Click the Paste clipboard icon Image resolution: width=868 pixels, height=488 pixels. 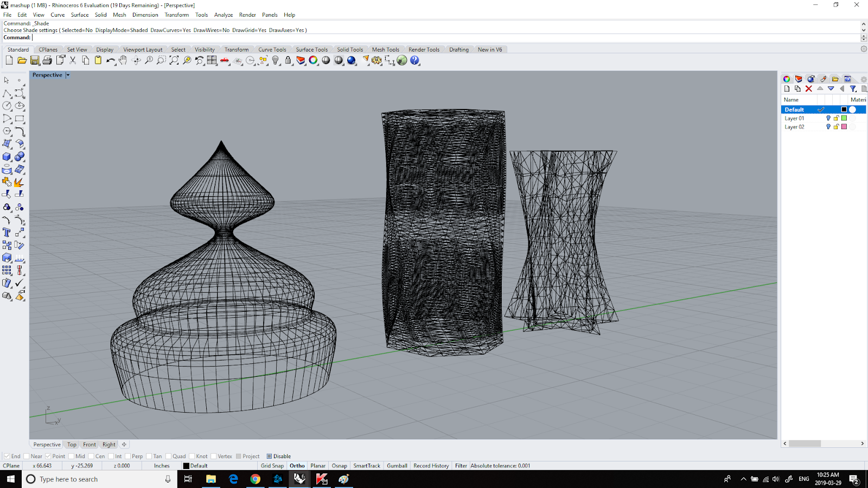click(98, 60)
